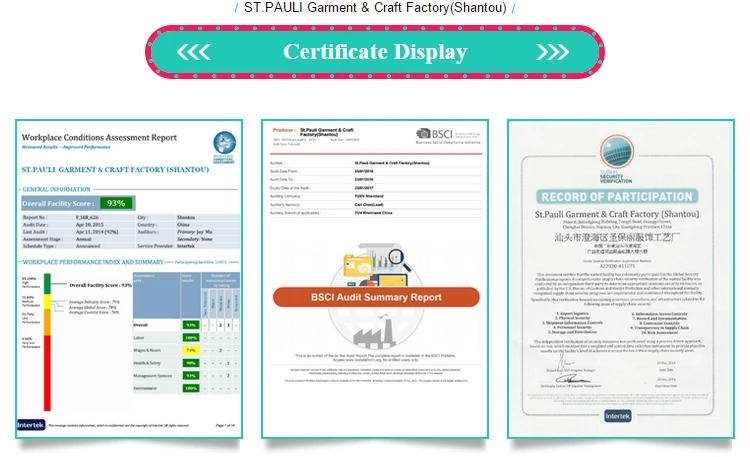Viewport: 750px width, 457px height.
Task: Click the yellow 74% Wages & Hours score
Action: [191, 350]
